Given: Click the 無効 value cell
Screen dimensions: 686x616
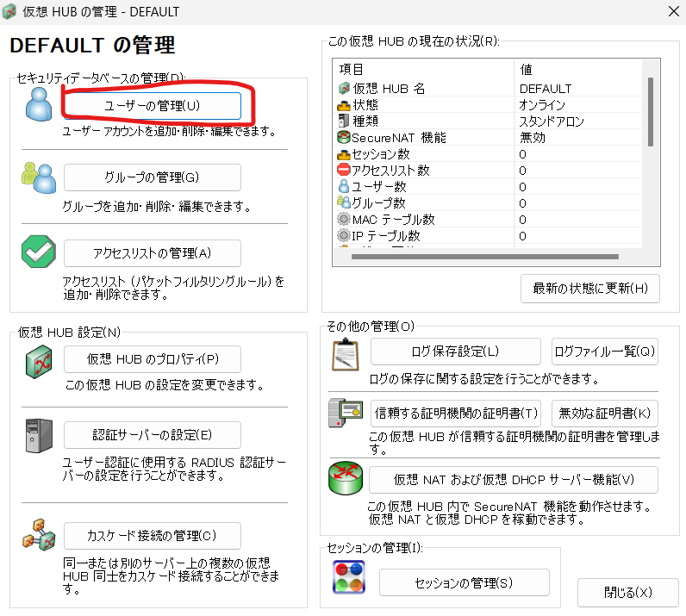Looking at the screenshot, I should click(533, 138).
